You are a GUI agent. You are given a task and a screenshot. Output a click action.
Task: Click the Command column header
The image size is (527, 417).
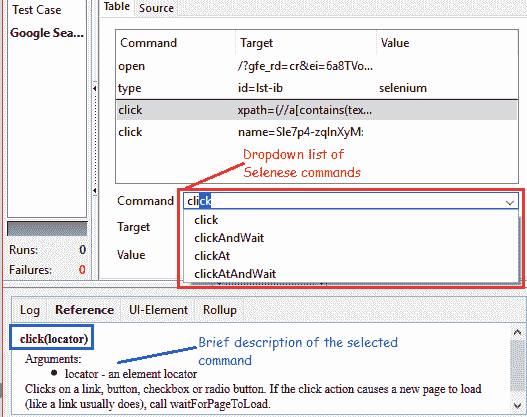point(175,43)
